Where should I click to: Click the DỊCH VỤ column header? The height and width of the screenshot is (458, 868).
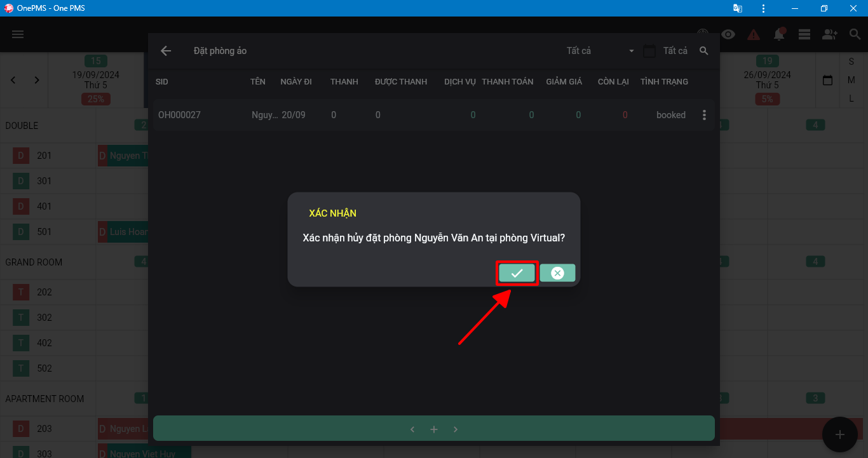tap(460, 82)
